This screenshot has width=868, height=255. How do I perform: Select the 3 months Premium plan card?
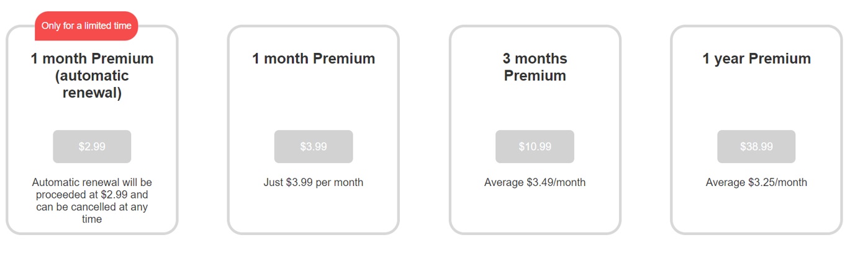(x=535, y=130)
